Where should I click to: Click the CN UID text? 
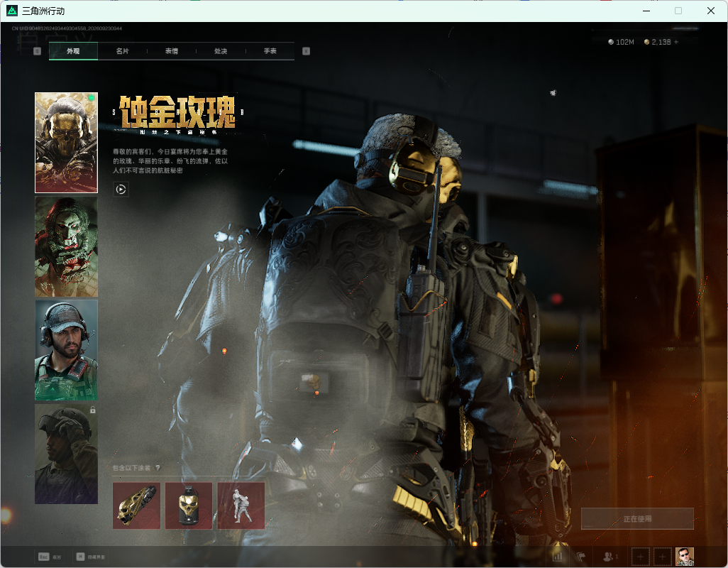coord(67,28)
